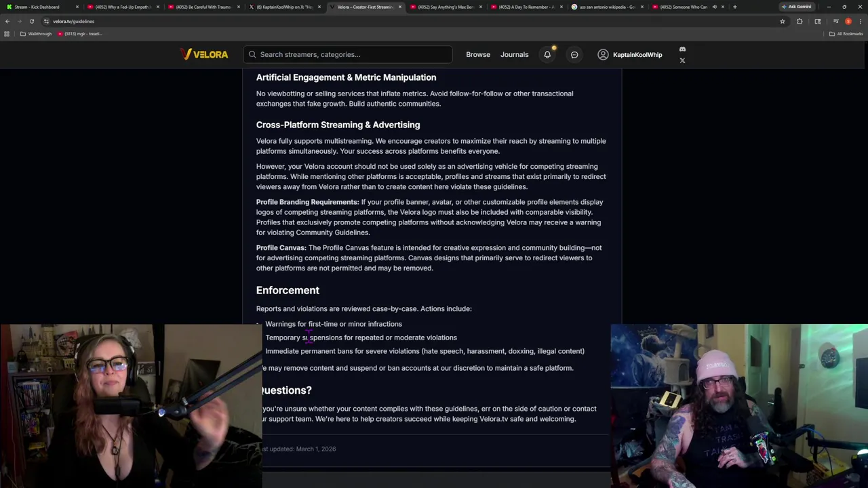This screenshot has width=868, height=488.
Task: Open the notifications bell in Velora header
Action: click(547, 55)
